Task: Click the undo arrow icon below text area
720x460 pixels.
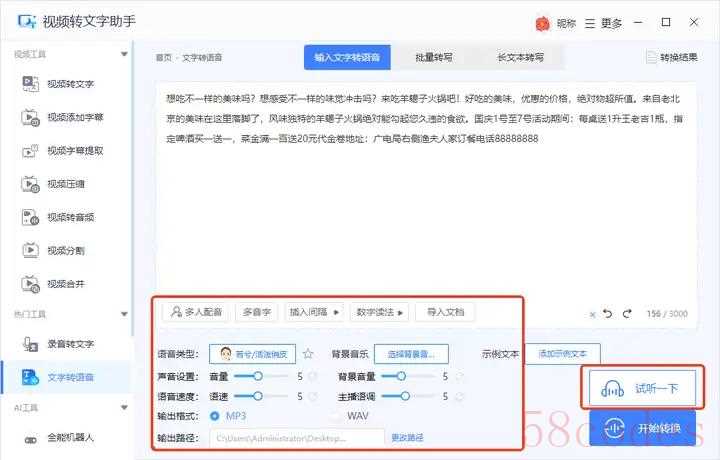Action: click(607, 313)
